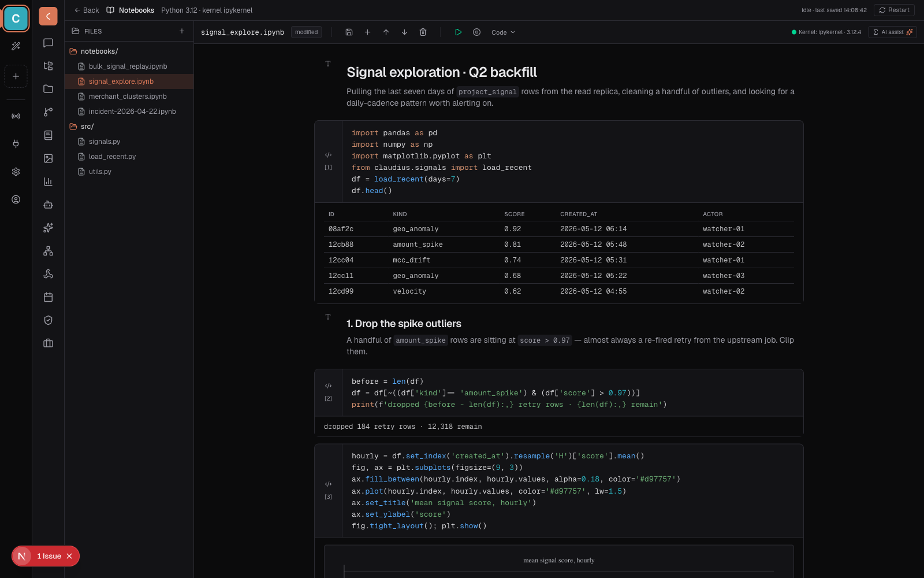Click the watcher-03 actor cell

click(724, 276)
